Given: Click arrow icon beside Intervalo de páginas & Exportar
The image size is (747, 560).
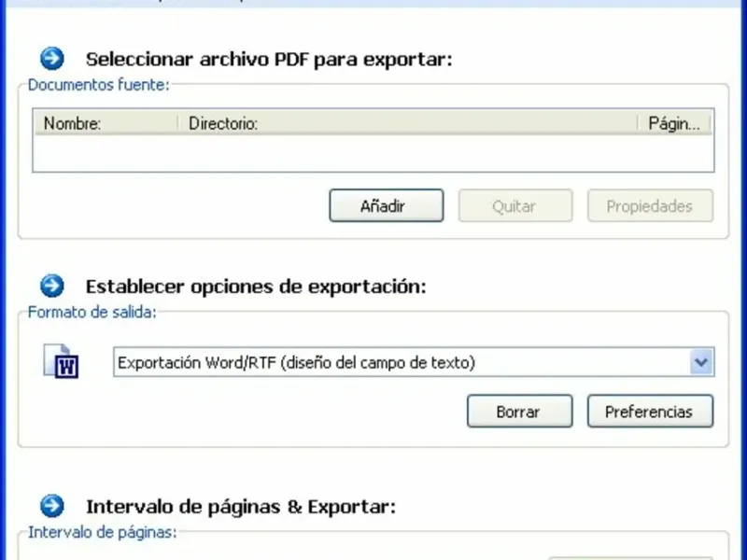Looking at the screenshot, I should pyautogui.click(x=52, y=506).
